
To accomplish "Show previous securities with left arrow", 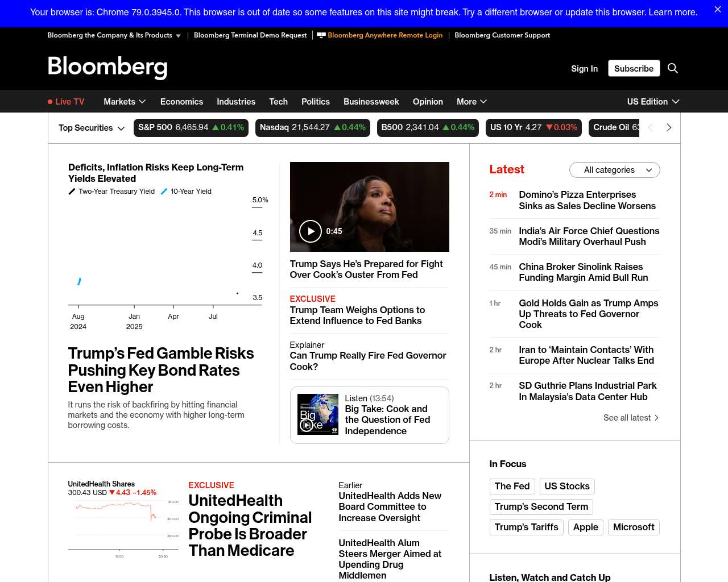I will (651, 128).
